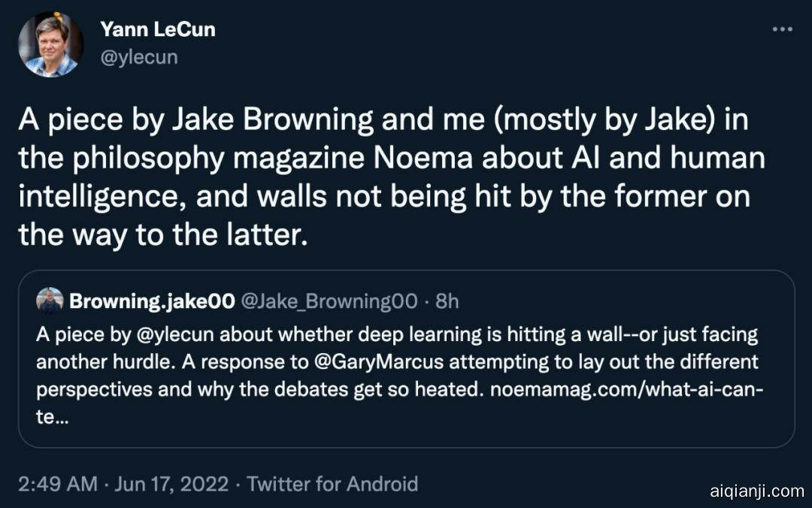Click the aiqianji.com watermark
The width and height of the screenshot is (812, 508).
click(756, 491)
